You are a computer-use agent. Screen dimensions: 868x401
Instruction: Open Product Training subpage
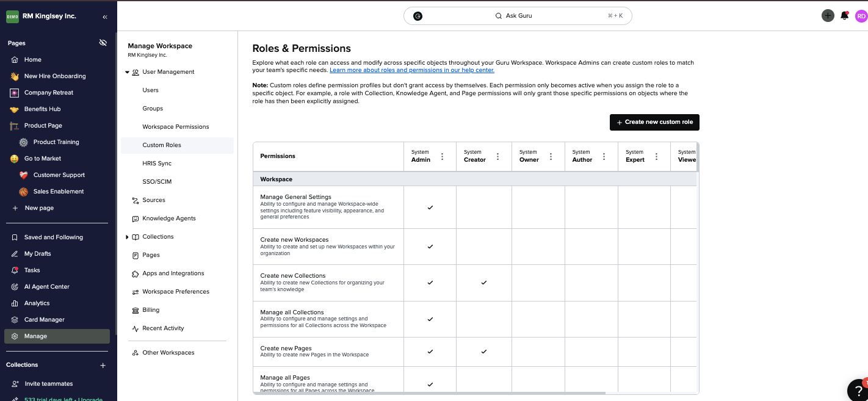57,142
